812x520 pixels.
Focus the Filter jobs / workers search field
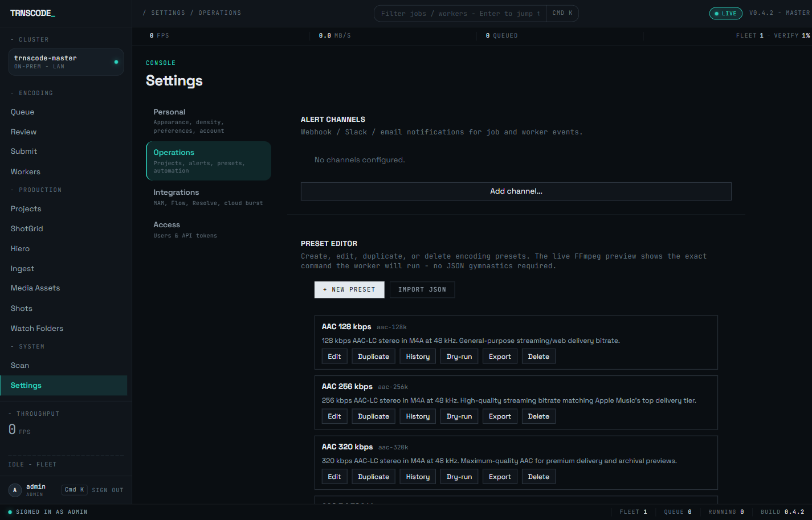click(460, 14)
